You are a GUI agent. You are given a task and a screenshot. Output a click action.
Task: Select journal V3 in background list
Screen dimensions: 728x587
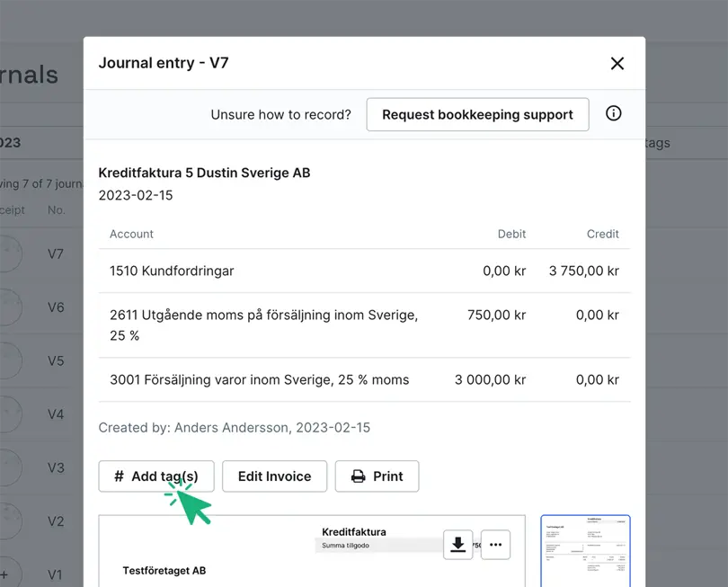click(56, 467)
